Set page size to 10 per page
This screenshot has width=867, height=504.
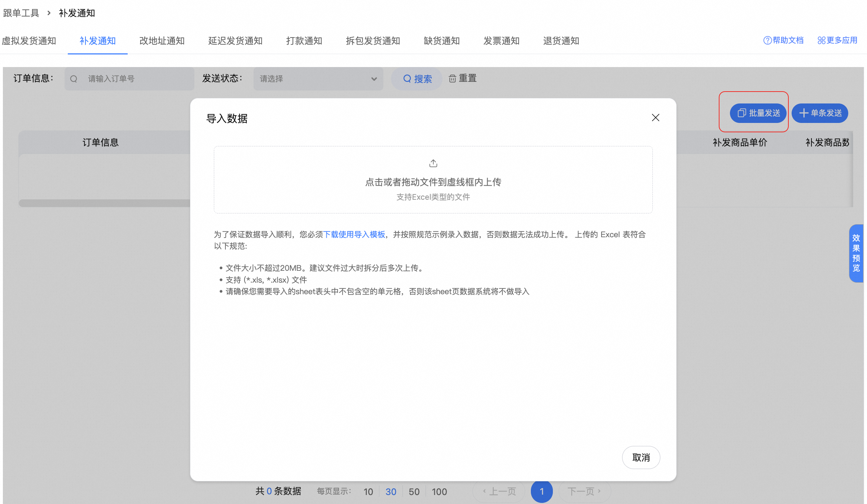tap(368, 491)
